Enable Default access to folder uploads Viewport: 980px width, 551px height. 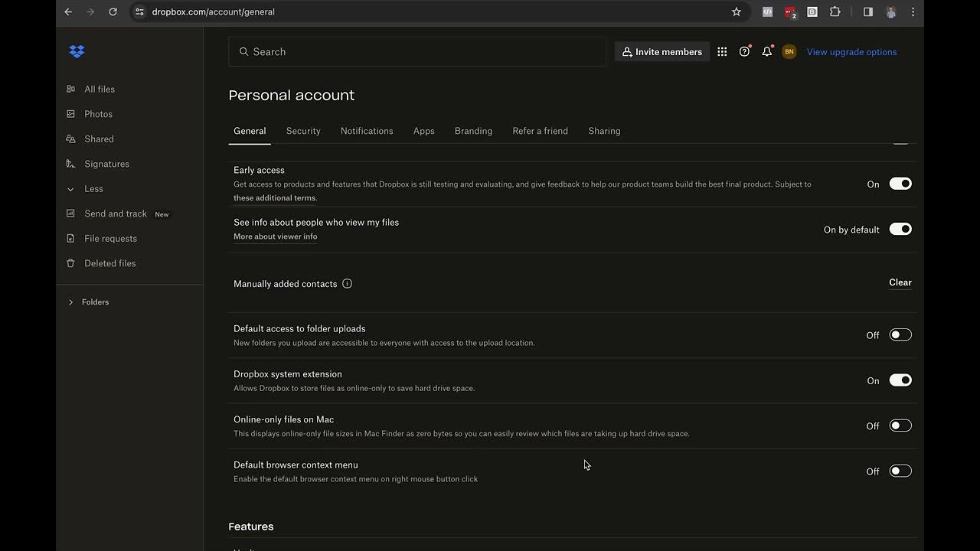click(900, 335)
